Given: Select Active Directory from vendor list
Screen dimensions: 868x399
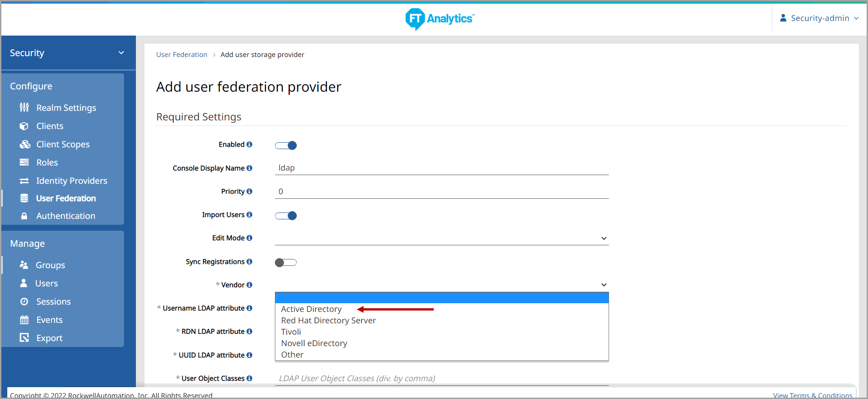Looking at the screenshot, I should pyautogui.click(x=311, y=309).
